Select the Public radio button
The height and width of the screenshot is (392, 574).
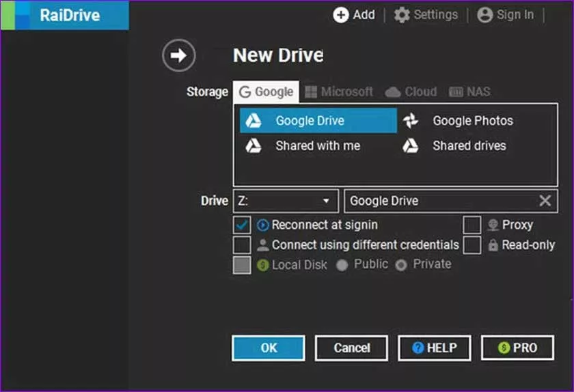click(x=342, y=266)
